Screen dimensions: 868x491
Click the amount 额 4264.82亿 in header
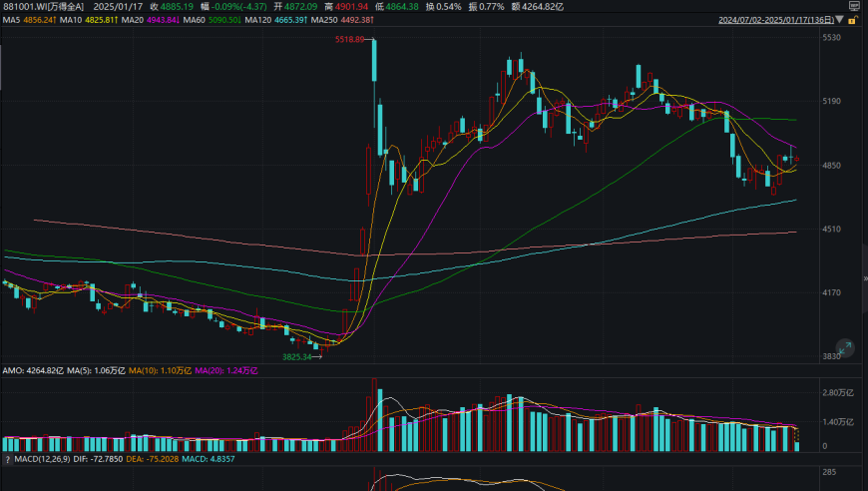(x=538, y=7)
